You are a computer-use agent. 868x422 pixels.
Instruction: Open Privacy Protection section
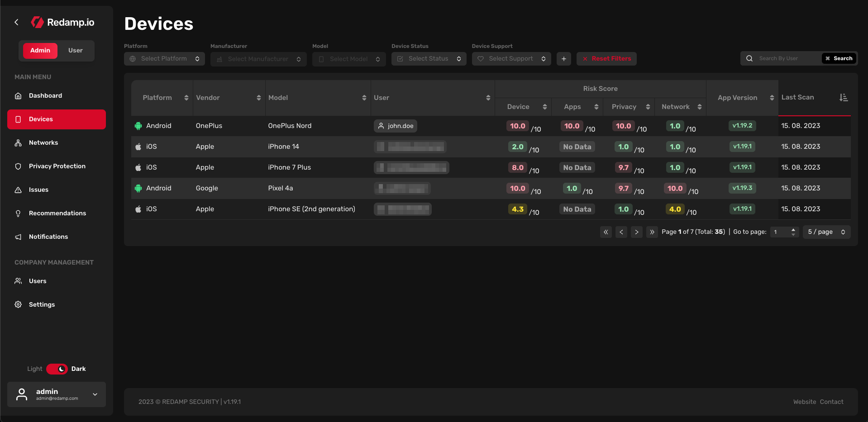pos(57,166)
